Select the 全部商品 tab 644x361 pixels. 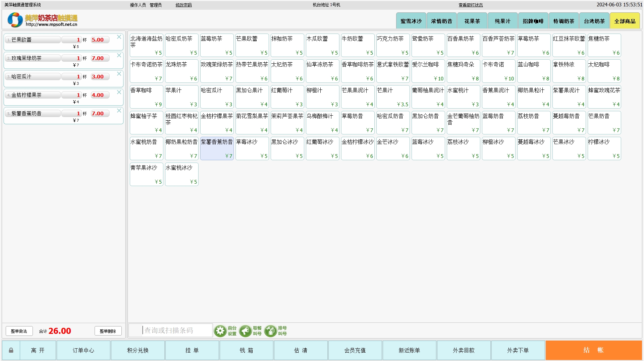click(x=625, y=21)
